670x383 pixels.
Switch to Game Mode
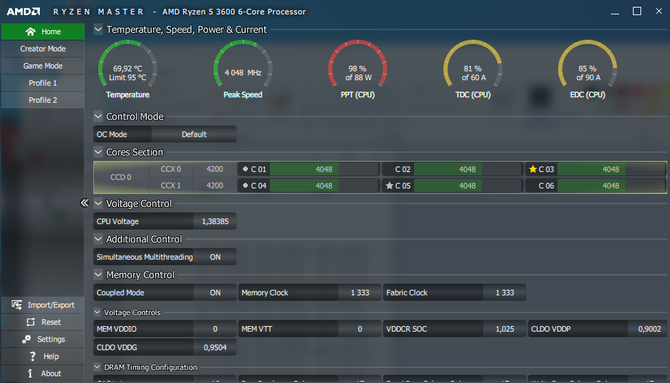click(x=43, y=66)
